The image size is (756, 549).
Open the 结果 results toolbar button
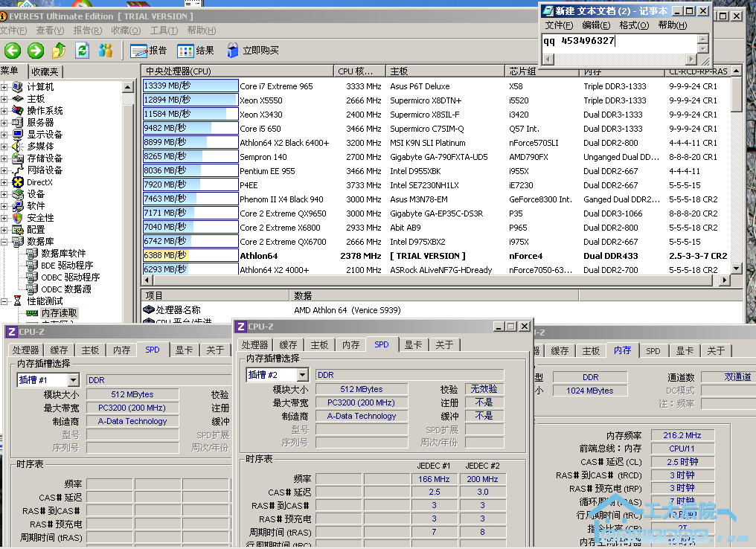pos(195,51)
